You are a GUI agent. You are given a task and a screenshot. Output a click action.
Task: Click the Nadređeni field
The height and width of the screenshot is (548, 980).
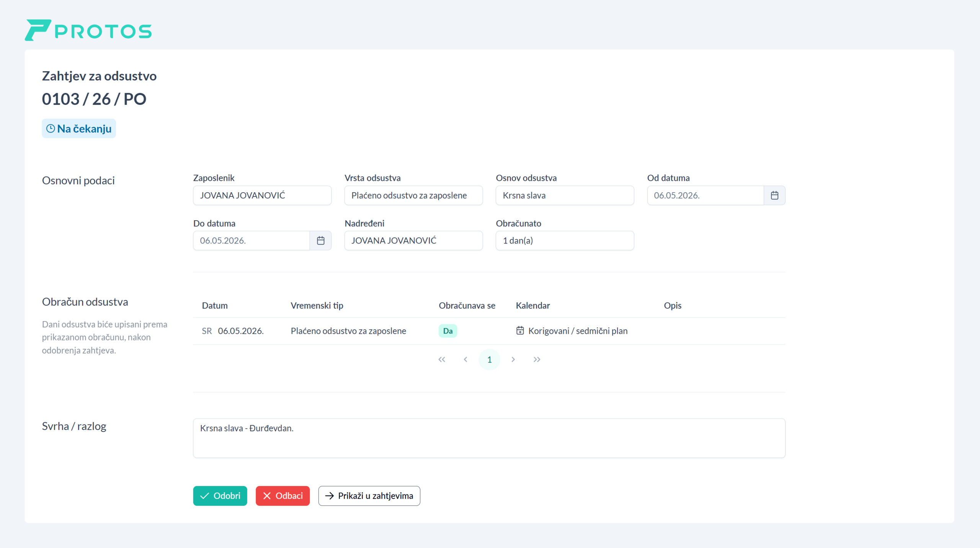413,240
